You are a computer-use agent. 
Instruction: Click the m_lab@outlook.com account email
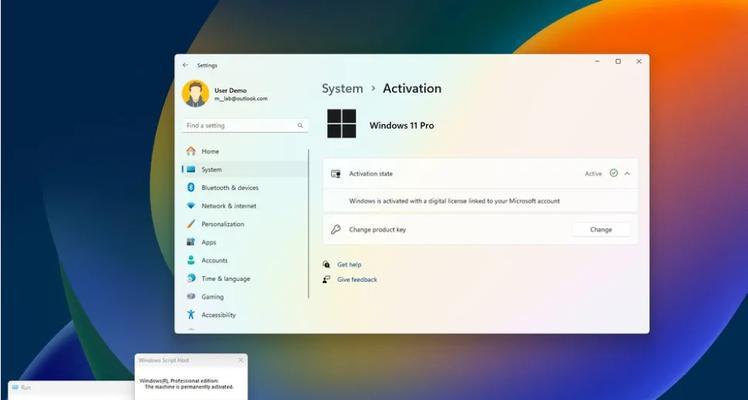pyautogui.click(x=241, y=99)
